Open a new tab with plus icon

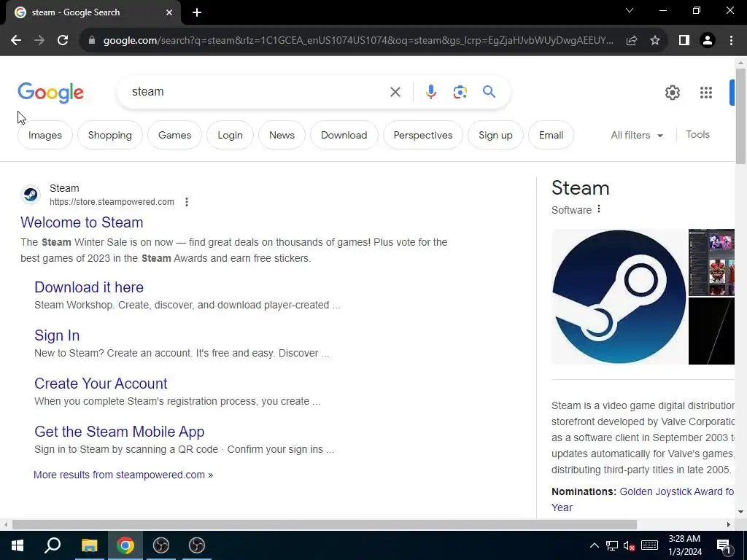197,12
